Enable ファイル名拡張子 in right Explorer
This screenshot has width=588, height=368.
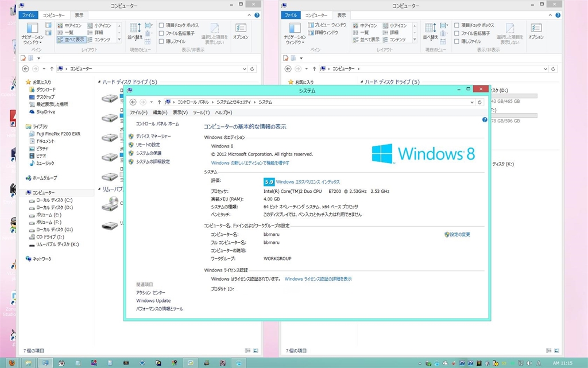click(x=473, y=33)
